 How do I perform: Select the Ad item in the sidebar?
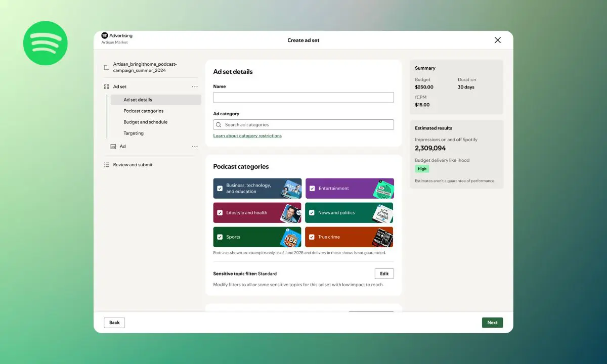(122, 147)
